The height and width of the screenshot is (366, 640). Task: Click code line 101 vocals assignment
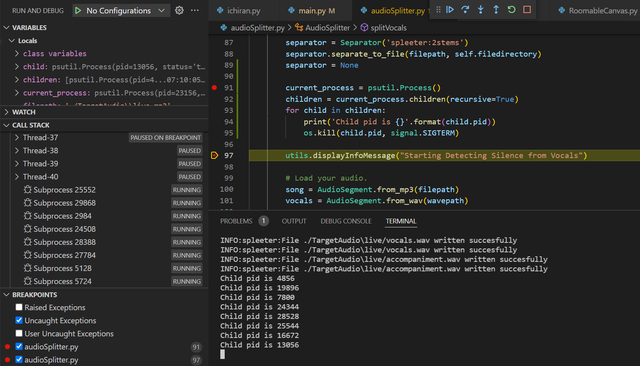[377, 200]
